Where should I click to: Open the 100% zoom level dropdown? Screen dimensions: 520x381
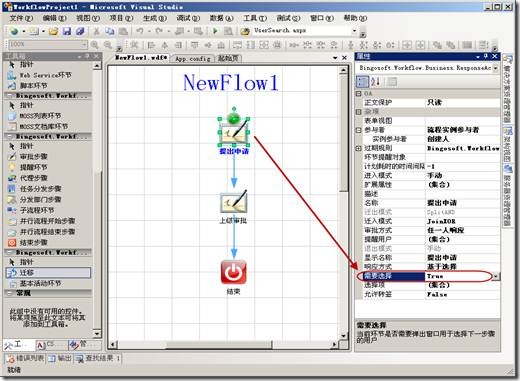(x=84, y=44)
